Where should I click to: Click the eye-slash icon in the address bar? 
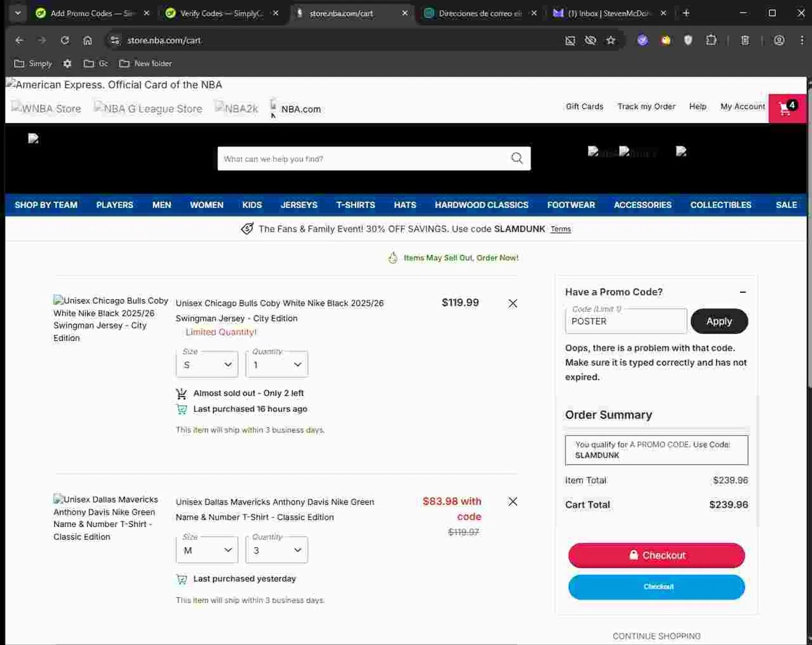590,40
